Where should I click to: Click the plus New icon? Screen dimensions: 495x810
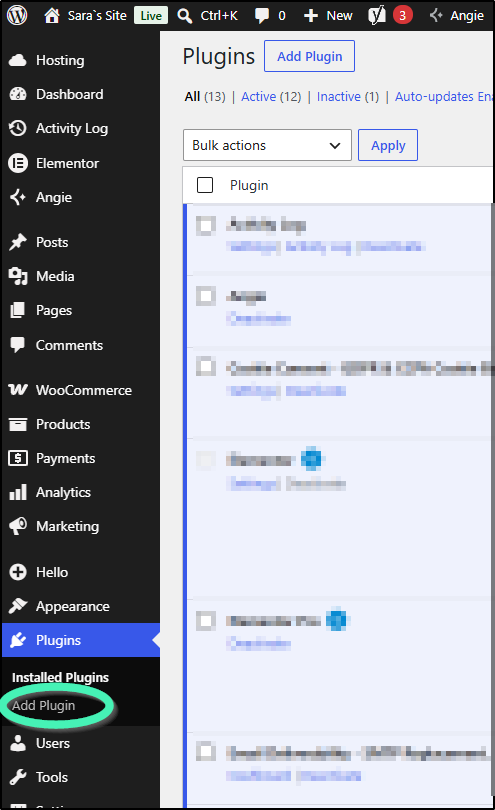click(311, 16)
